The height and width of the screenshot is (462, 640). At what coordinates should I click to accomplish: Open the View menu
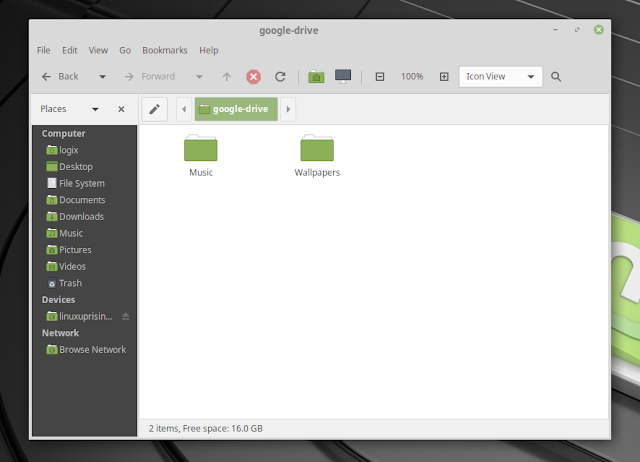tap(98, 50)
